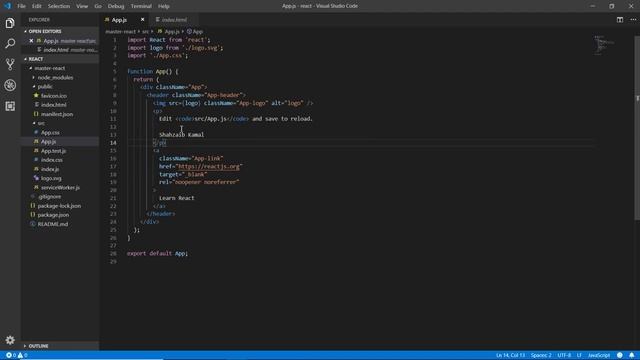
Task: Open manifest.json in the explorer
Action: tap(57, 114)
